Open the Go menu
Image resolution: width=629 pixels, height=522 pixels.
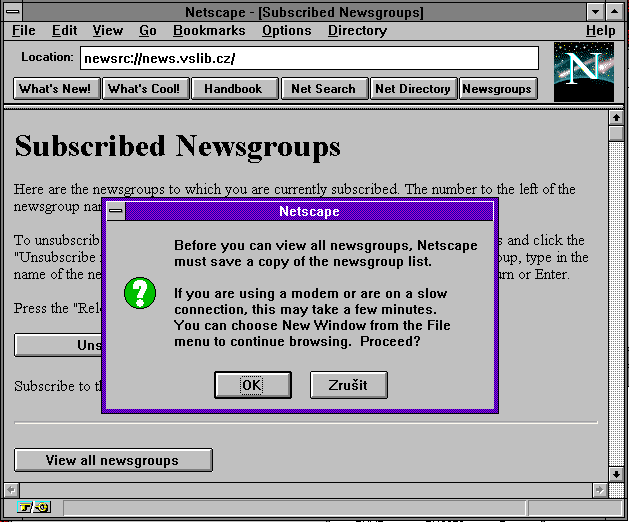coord(148,30)
